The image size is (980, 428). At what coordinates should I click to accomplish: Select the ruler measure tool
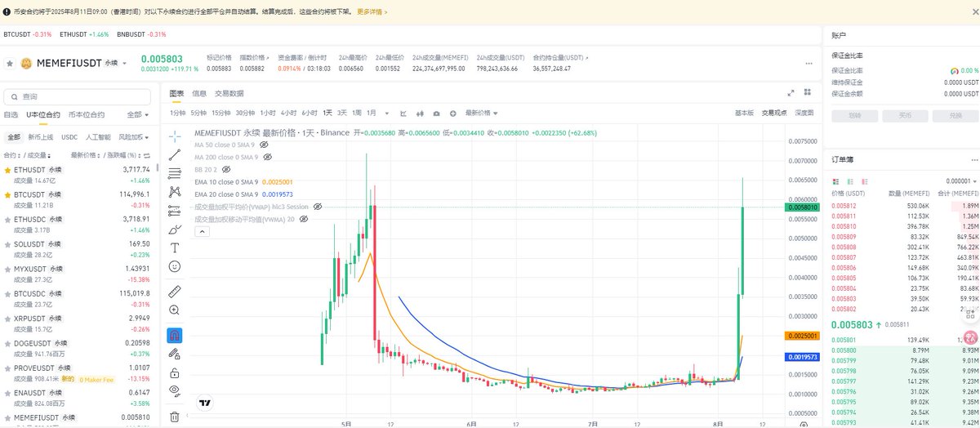[x=174, y=291]
